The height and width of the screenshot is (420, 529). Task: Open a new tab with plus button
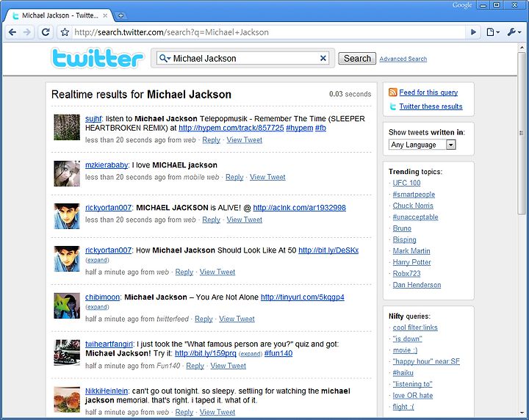point(120,15)
